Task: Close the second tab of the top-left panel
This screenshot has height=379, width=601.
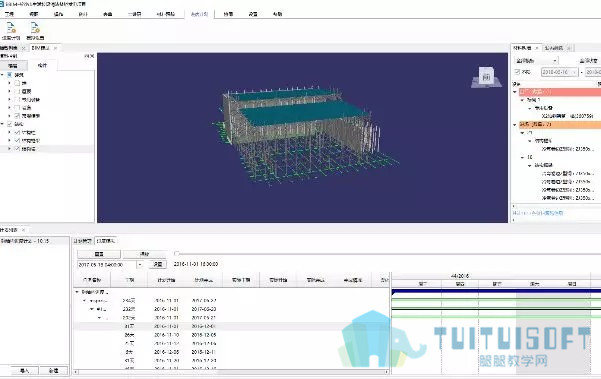Action: (x=56, y=48)
